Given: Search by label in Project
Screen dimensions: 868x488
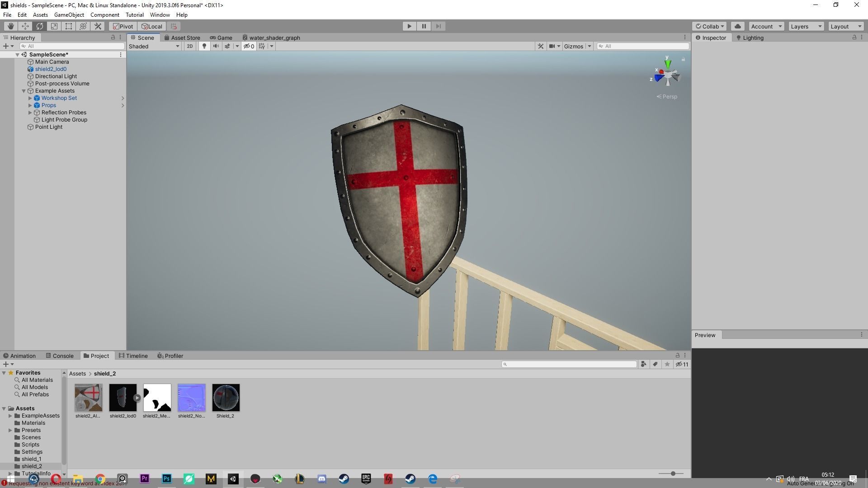Looking at the screenshot, I should pos(655,364).
